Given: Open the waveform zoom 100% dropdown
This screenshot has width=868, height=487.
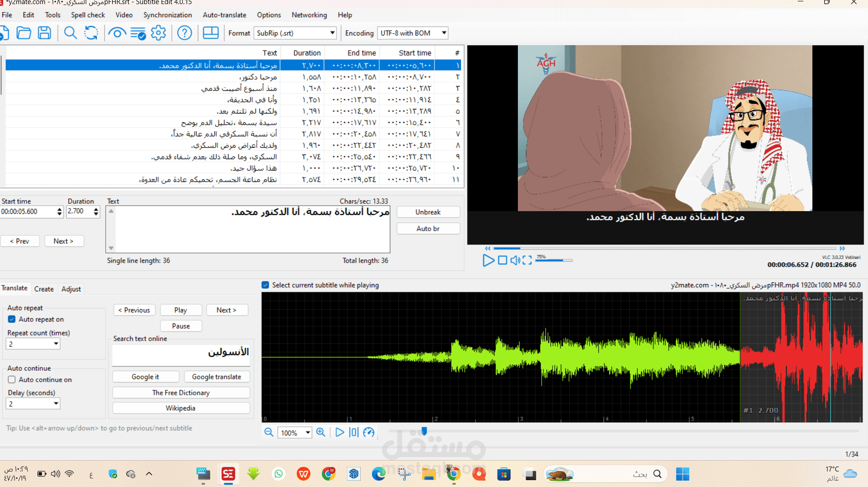Looking at the screenshot, I should coord(294,433).
